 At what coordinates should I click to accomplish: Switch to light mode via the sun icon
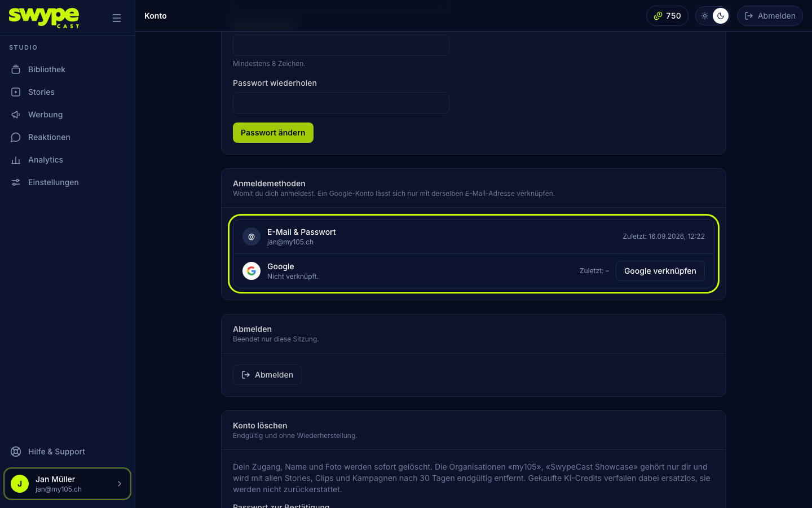point(705,16)
